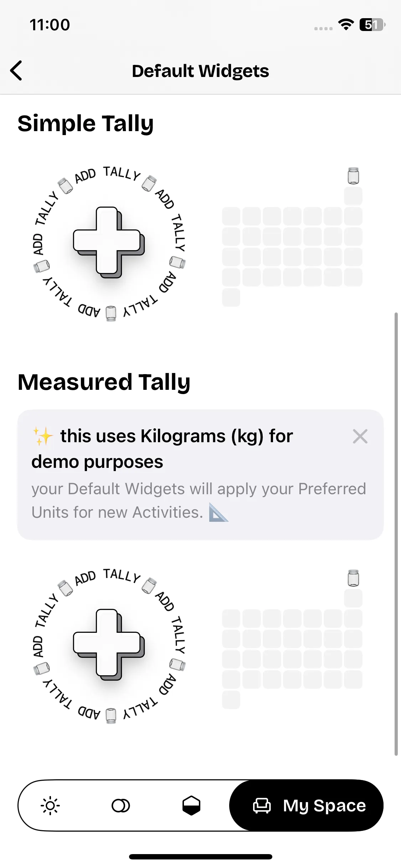Switch to the My Space tab
Viewport: 401px width, 868px height.
point(307,806)
